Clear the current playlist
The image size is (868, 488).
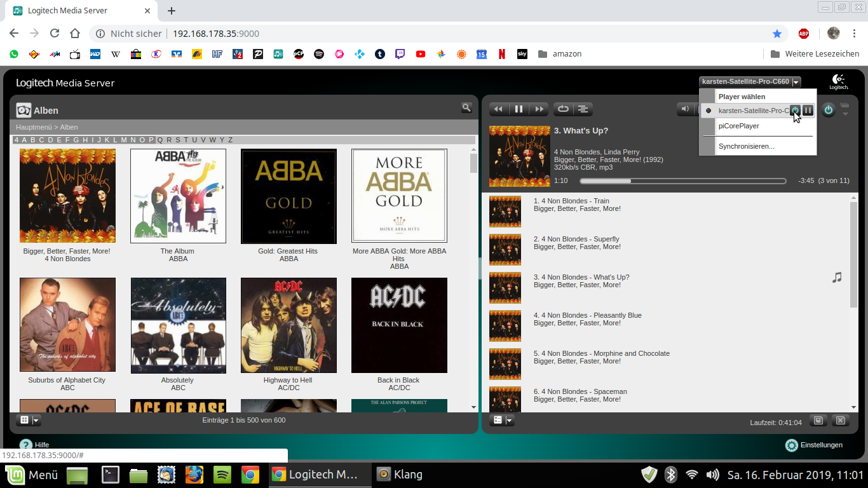(x=840, y=420)
